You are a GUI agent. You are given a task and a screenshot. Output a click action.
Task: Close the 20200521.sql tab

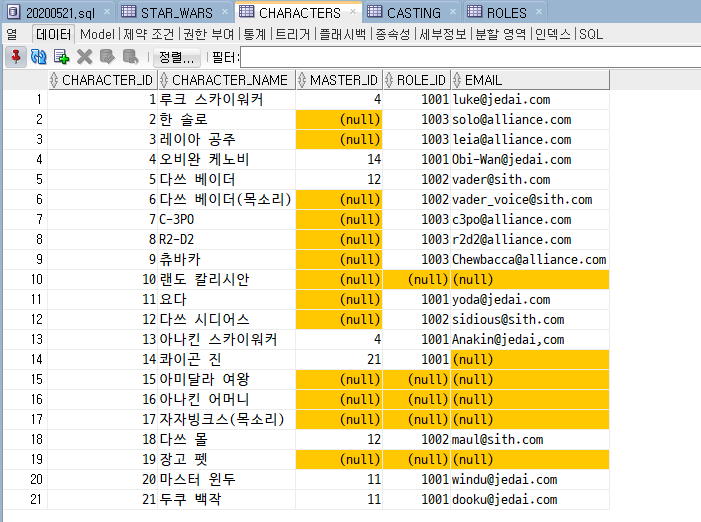[107, 12]
